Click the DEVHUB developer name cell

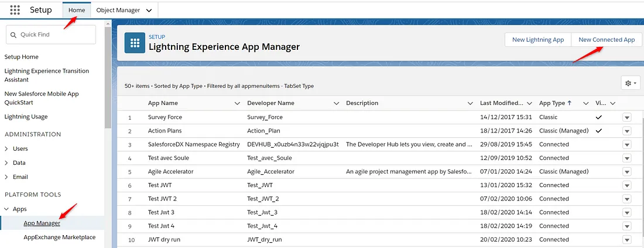pos(293,144)
